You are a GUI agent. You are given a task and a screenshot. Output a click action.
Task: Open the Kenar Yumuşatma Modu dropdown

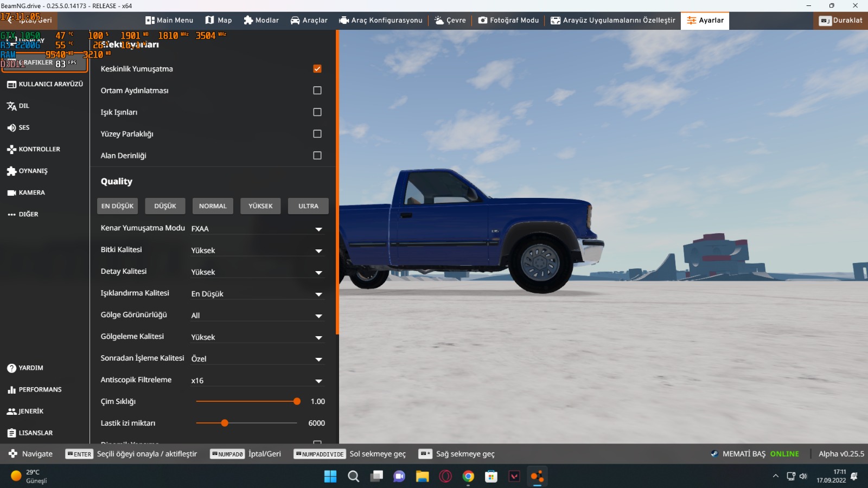point(258,228)
